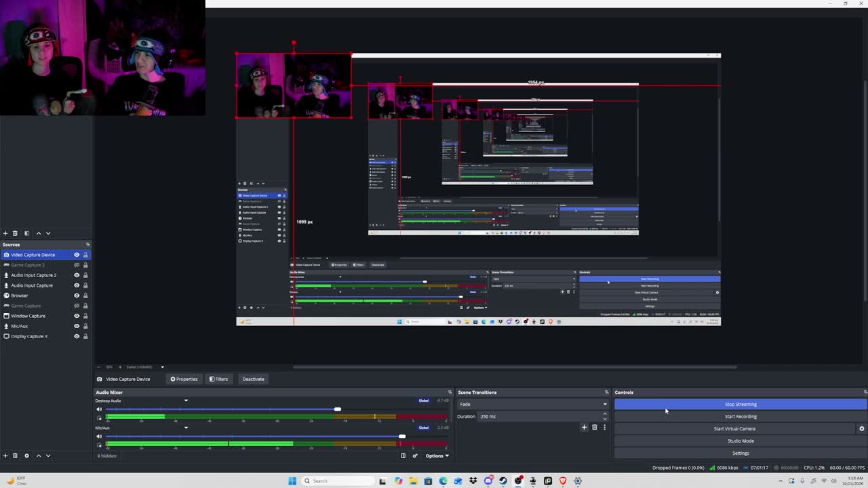Open transition properties three-dot icon
The image size is (868, 488).
pyautogui.click(x=604, y=427)
